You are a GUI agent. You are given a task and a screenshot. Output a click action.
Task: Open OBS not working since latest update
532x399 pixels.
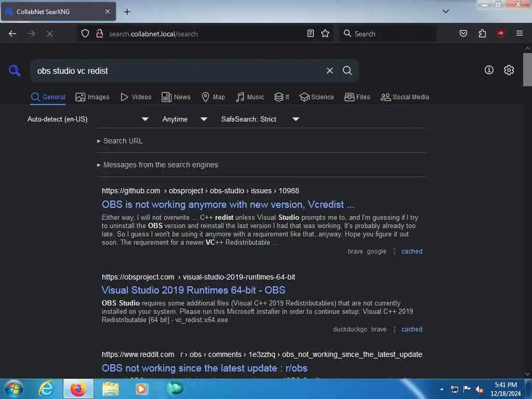[205, 368]
